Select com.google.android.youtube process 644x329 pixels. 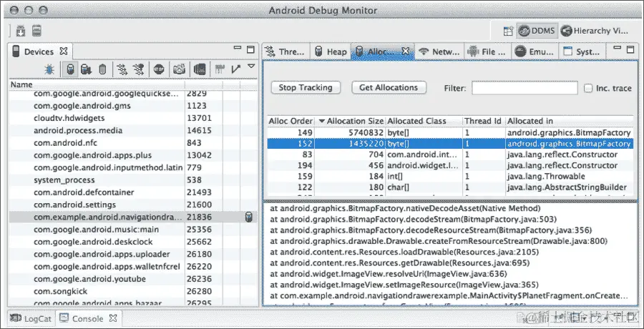(x=133, y=279)
